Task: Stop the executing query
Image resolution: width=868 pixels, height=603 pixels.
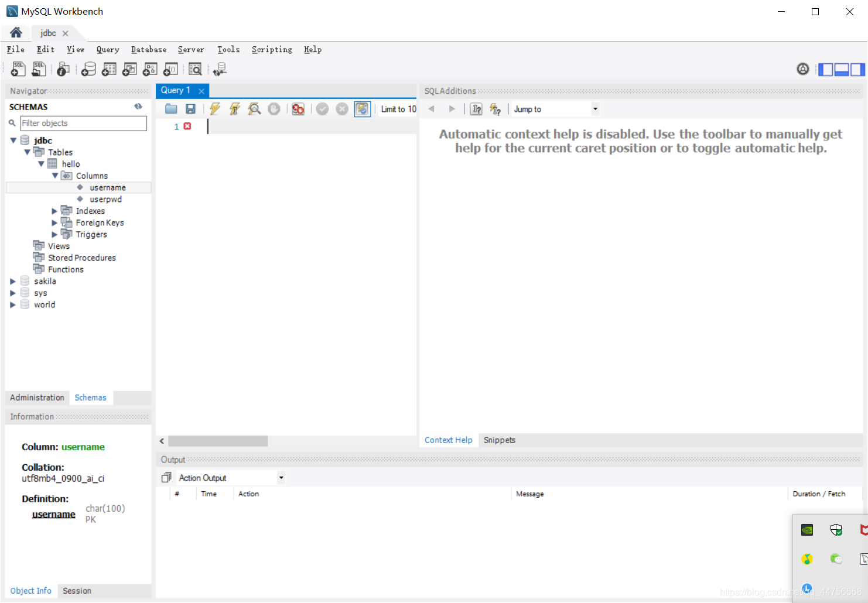Action: [x=274, y=109]
